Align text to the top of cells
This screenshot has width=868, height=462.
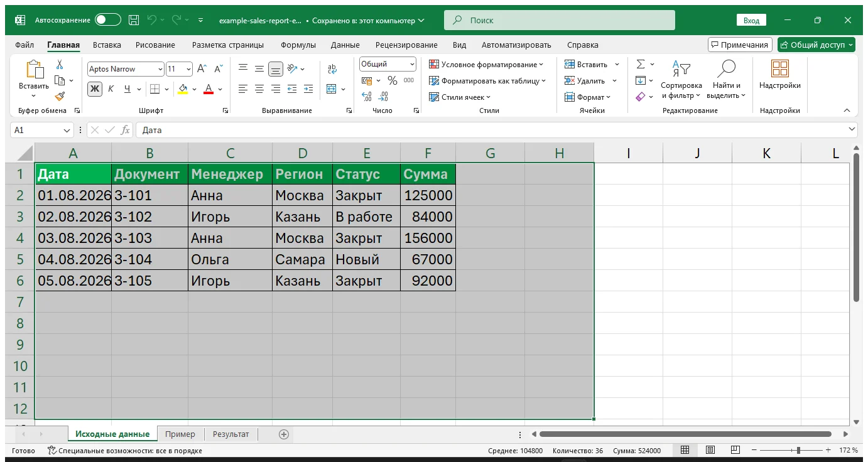(x=242, y=68)
